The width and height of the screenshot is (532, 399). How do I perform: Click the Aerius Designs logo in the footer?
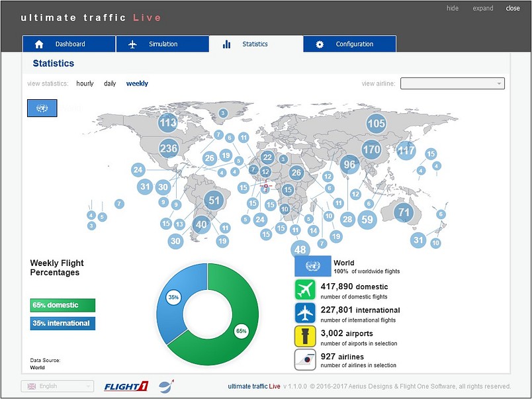coord(166,386)
